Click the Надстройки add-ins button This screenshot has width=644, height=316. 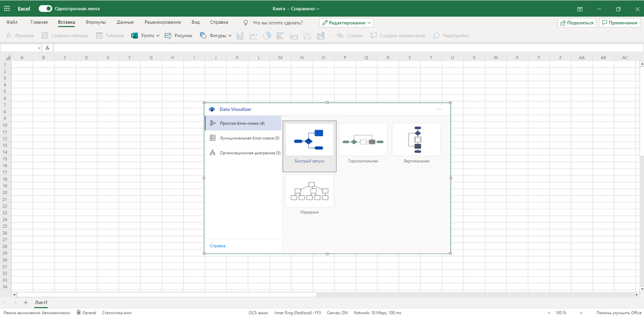[x=451, y=35]
